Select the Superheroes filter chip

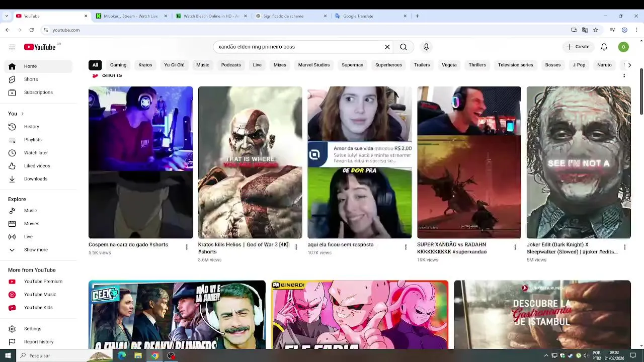tap(388, 65)
